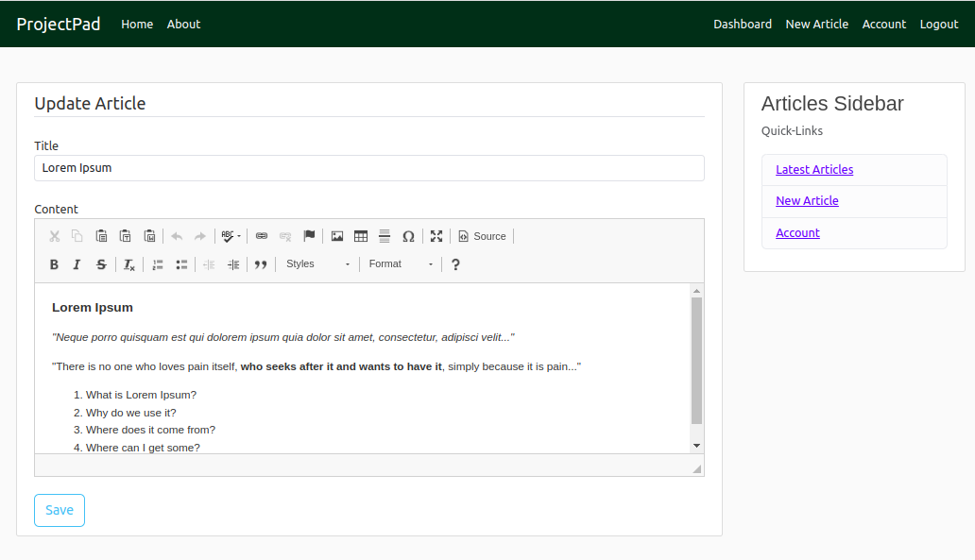The height and width of the screenshot is (560, 975).
Task: Toggle the numbered list formatting
Action: tap(157, 264)
